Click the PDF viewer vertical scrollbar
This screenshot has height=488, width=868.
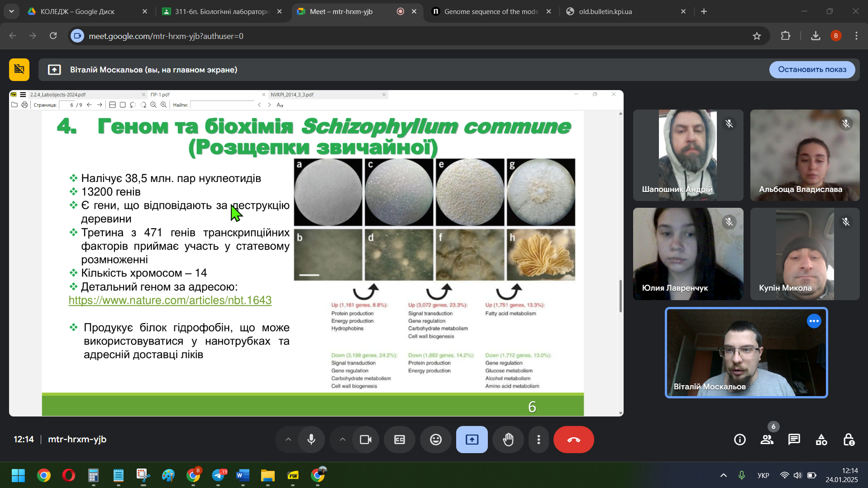620,296
